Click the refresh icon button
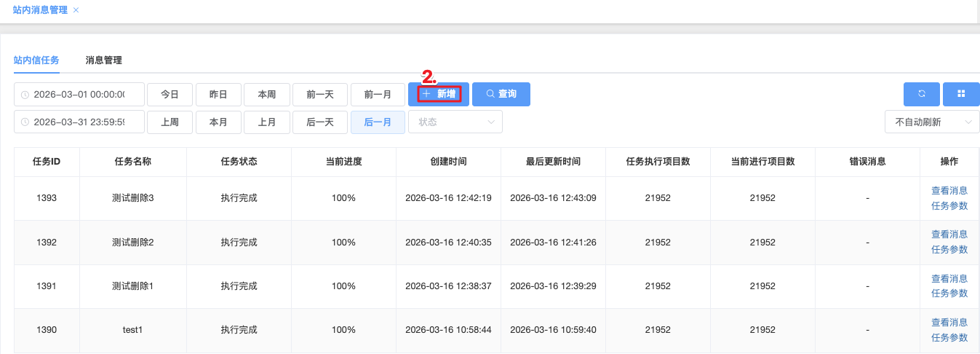 pos(921,94)
